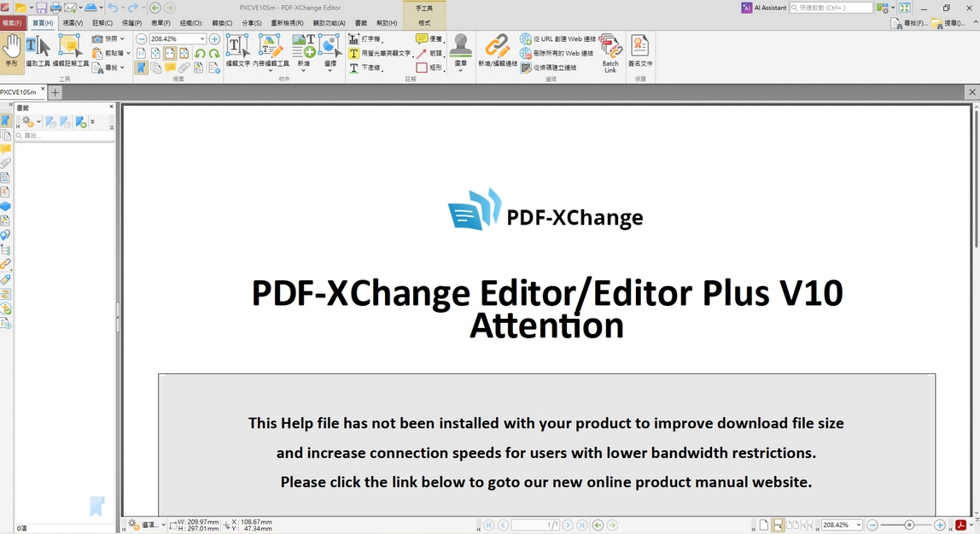Switch to the Convert (轉換) ribbon tab
Image resolution: width=980 pixels, height=534 pixels.
tap(222, 23)
